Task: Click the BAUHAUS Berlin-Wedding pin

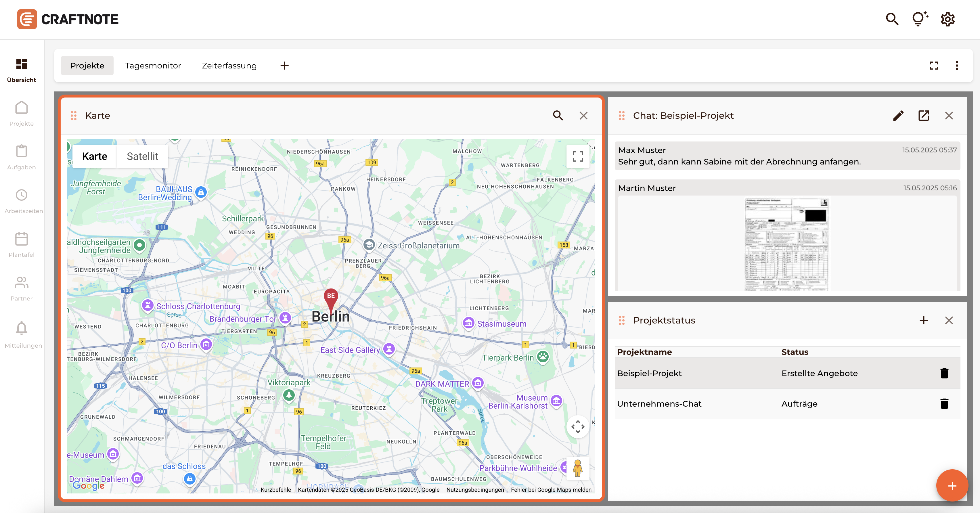Action: tap(201, 193)
